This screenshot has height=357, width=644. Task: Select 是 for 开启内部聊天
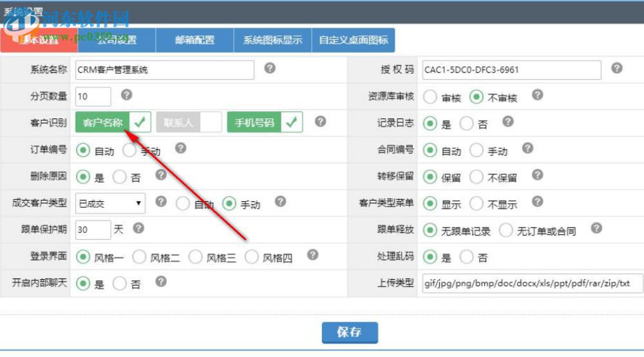coord(83,284)
